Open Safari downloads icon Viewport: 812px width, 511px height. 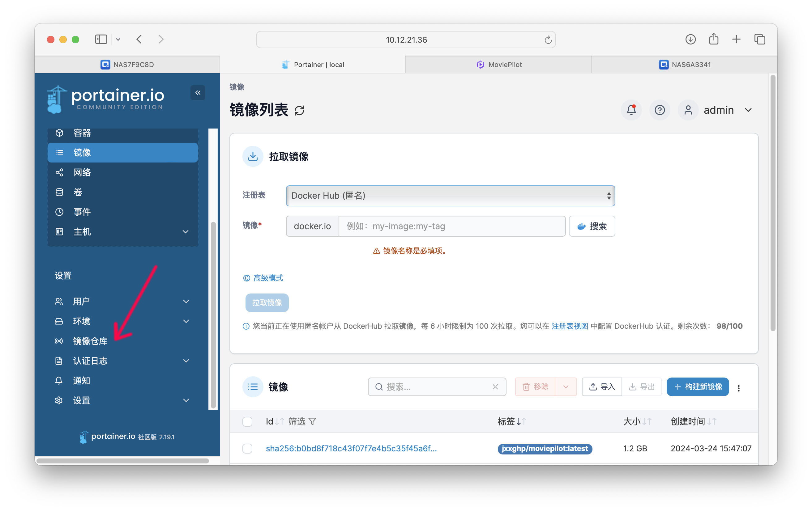pyautogui.click(x=690, y=40)
